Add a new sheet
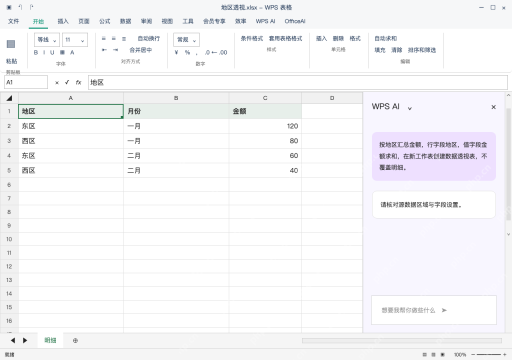512x360 pixels. pos(75,341)
